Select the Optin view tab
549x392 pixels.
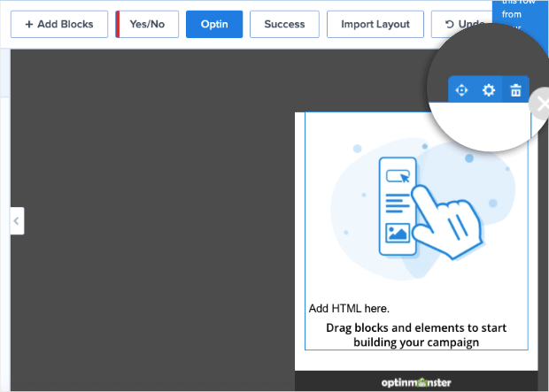[x=213, y=24]
